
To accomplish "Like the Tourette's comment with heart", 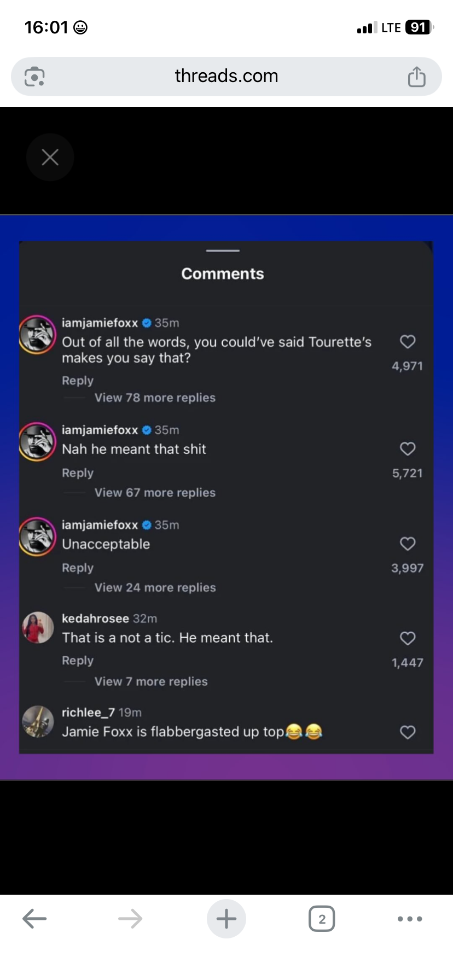I will [x=408, y=342].
